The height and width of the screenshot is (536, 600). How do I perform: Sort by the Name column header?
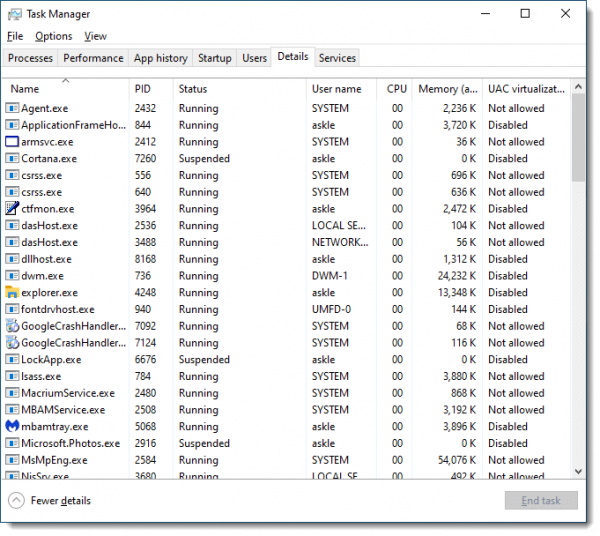(x=65, y=89)
